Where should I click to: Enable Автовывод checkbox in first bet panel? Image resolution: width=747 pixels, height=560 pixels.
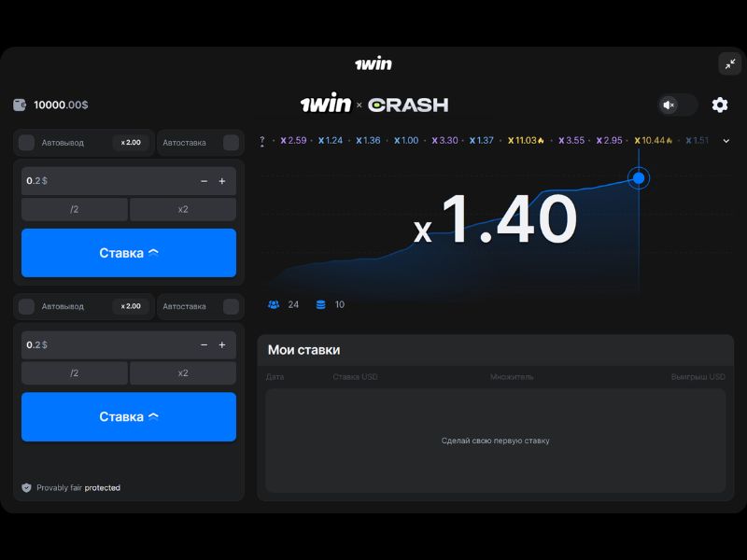[x=27, y=143]
